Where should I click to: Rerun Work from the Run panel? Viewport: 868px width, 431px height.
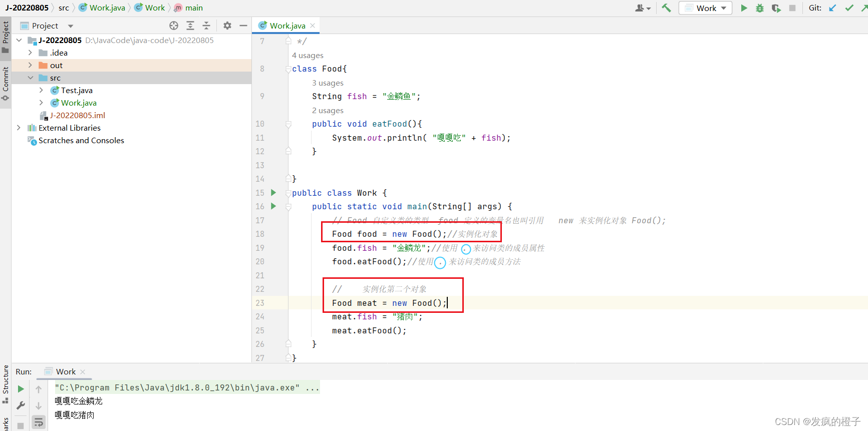(21, 388)
